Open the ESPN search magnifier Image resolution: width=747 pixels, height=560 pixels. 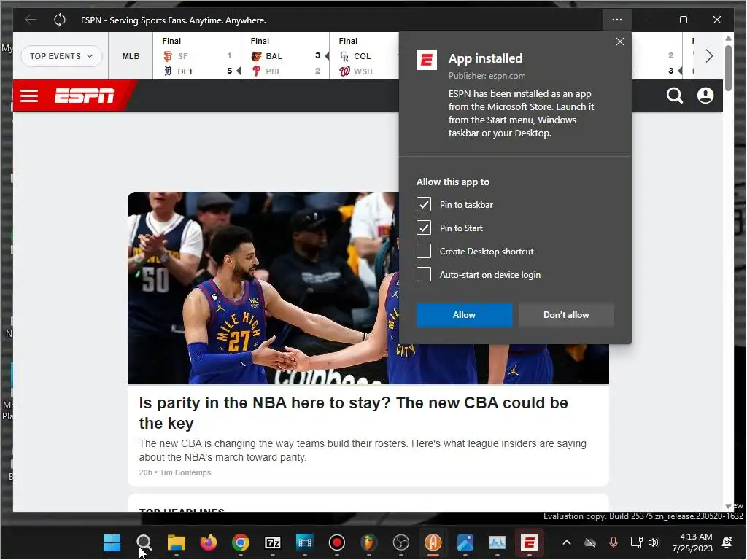click(x=675, y=96)
